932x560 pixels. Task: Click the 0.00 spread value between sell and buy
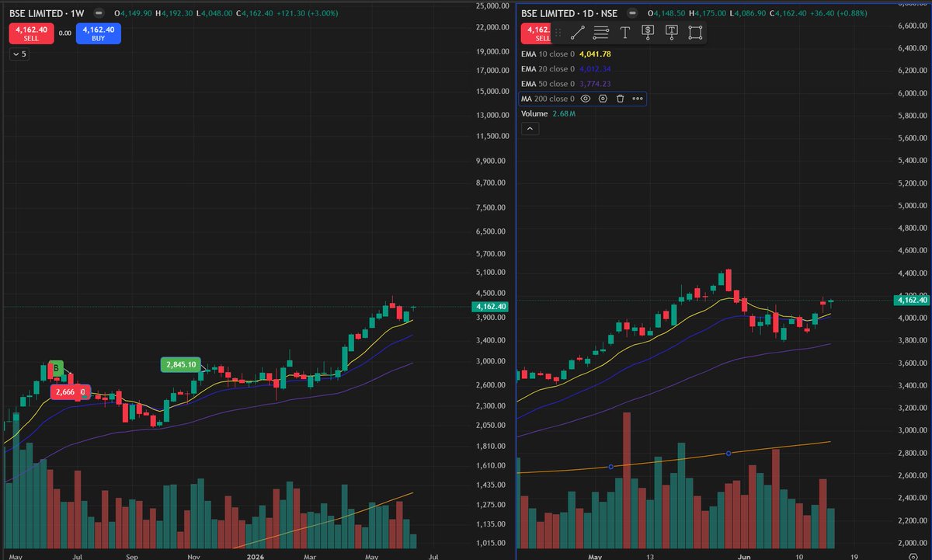pos(65,33)
